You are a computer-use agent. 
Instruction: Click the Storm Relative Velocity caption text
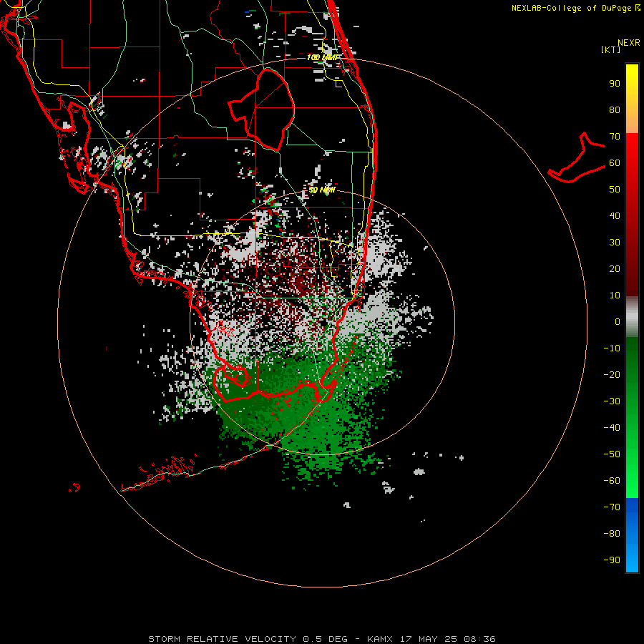[321, 639]
